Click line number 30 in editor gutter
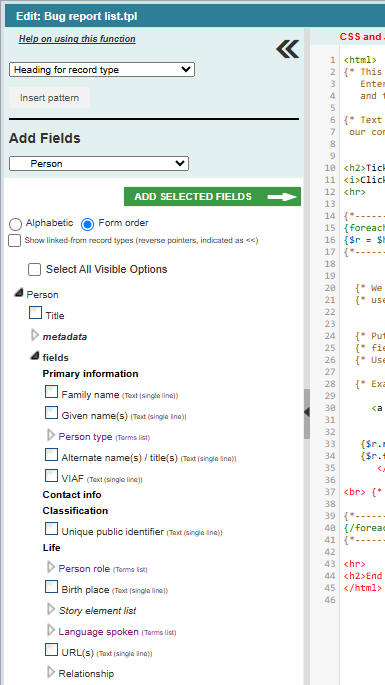385x685 pixels. 331,408
